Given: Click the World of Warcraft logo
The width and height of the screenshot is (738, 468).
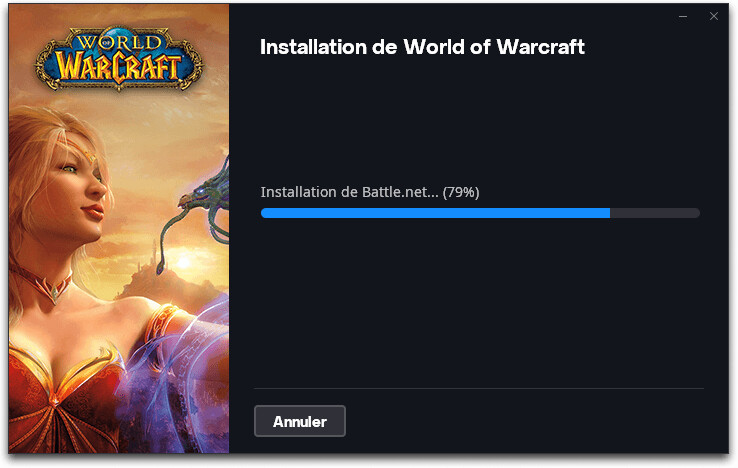Looking at the screenshot, I should [119, 59].
